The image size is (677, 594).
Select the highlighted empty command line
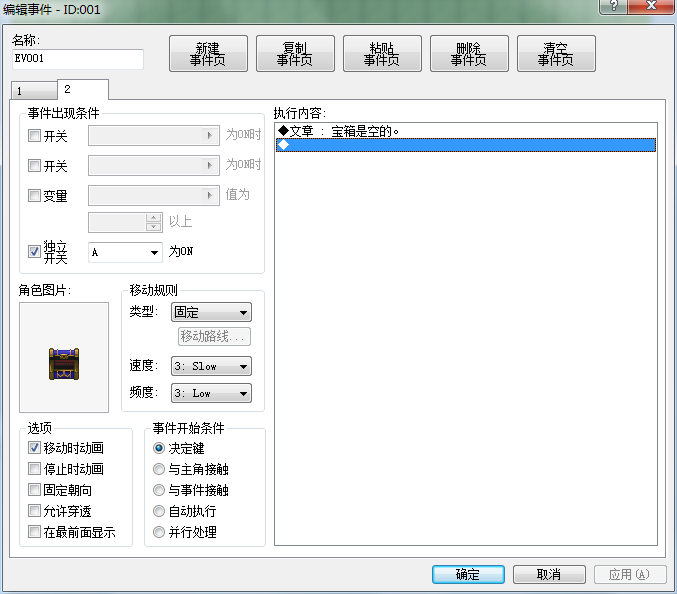point(465,145)
